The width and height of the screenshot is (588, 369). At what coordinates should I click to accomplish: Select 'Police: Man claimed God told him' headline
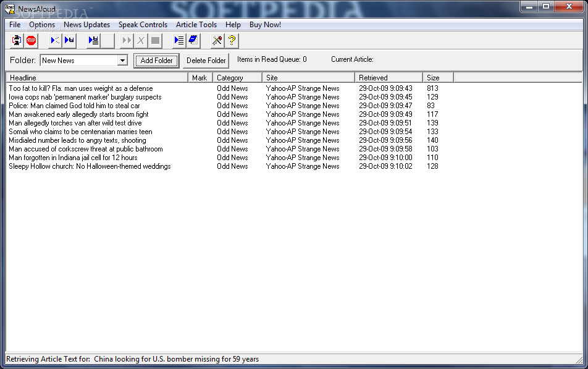point(74,106)
